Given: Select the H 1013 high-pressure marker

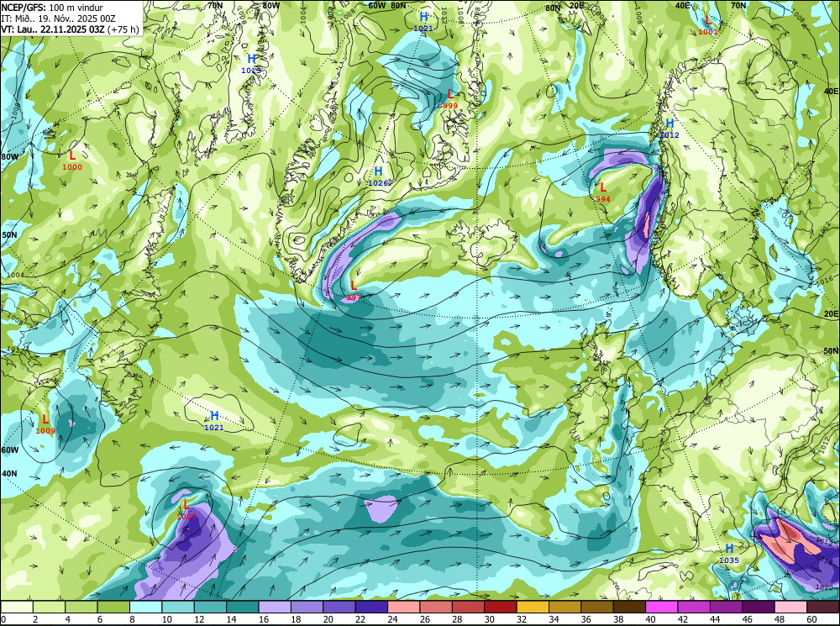Looking at the screenshot, I should [251, 63].
